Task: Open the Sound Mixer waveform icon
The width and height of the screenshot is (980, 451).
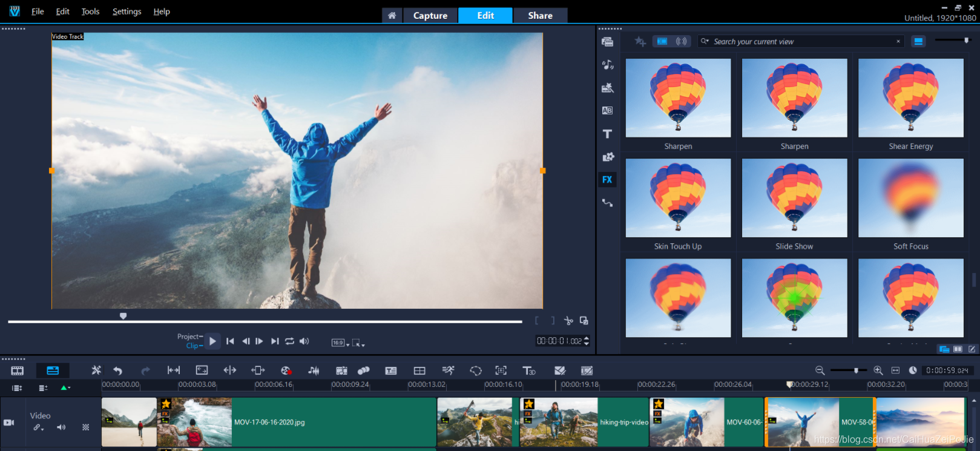Action: [x=314, y=370]
